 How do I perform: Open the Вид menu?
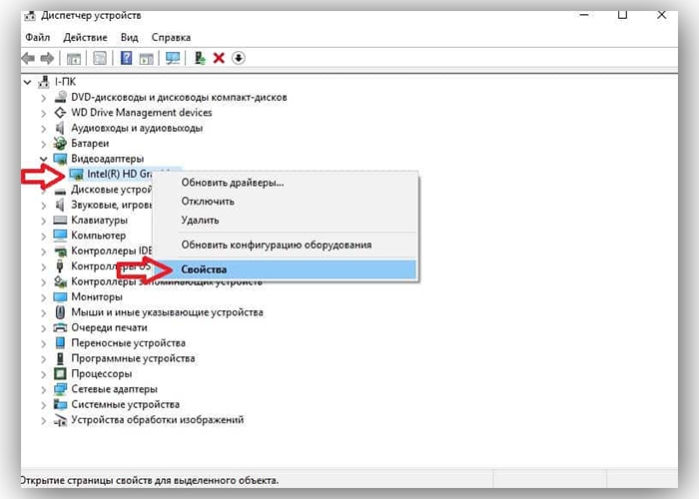click(129, 37)
